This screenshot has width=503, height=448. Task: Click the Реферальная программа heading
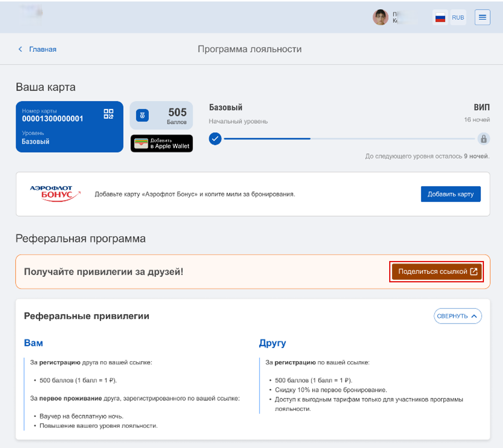pos(80,239)
